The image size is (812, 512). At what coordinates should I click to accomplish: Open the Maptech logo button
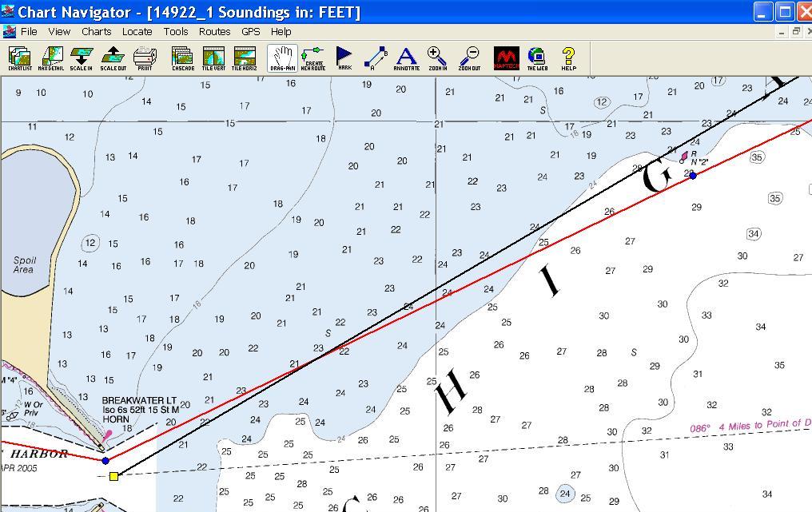pos(507,58)
